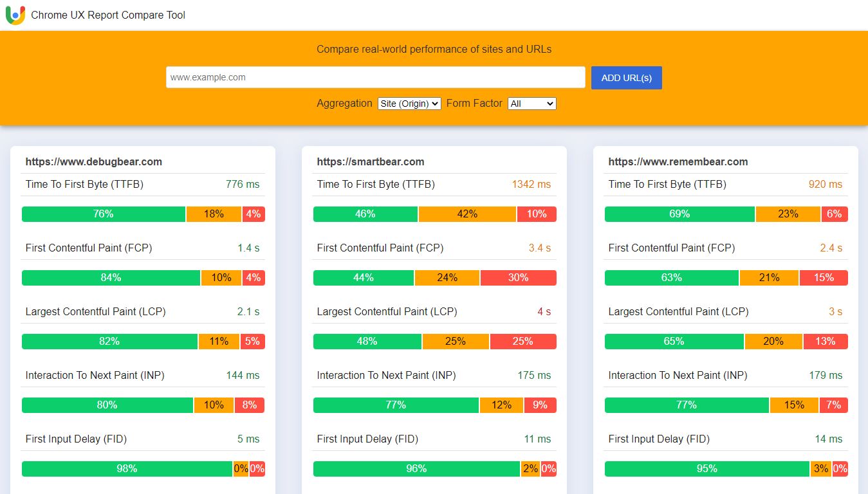Image resolution: width=868 pixels, height=494 pixels.
Task: Click the Compare real-world performance subtitle text
Action: [434, 49]
